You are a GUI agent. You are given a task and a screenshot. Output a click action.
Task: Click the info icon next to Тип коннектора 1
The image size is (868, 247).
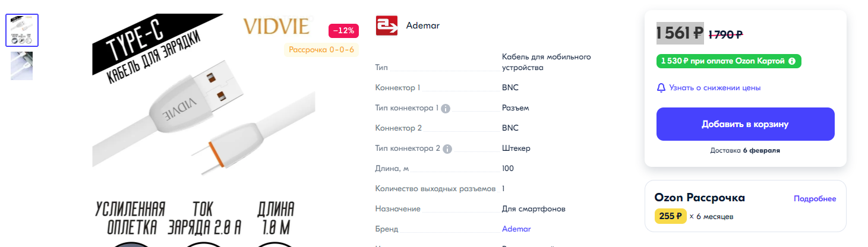[446, 108]
